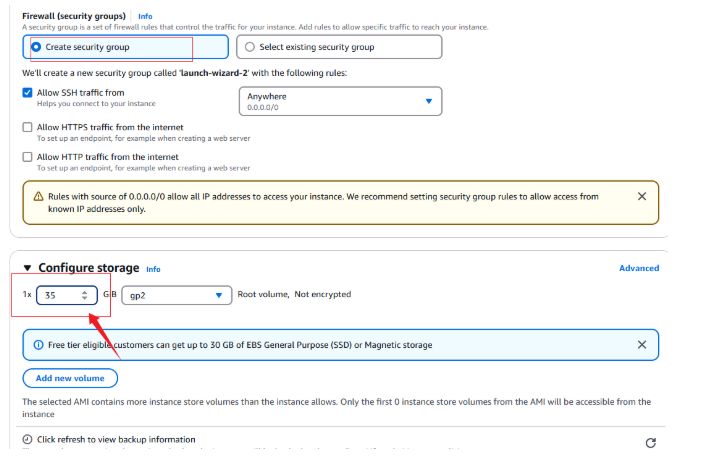702x457 pixels.
Task: Click the warning triangle icon in security alert
Action: [39, 196]
